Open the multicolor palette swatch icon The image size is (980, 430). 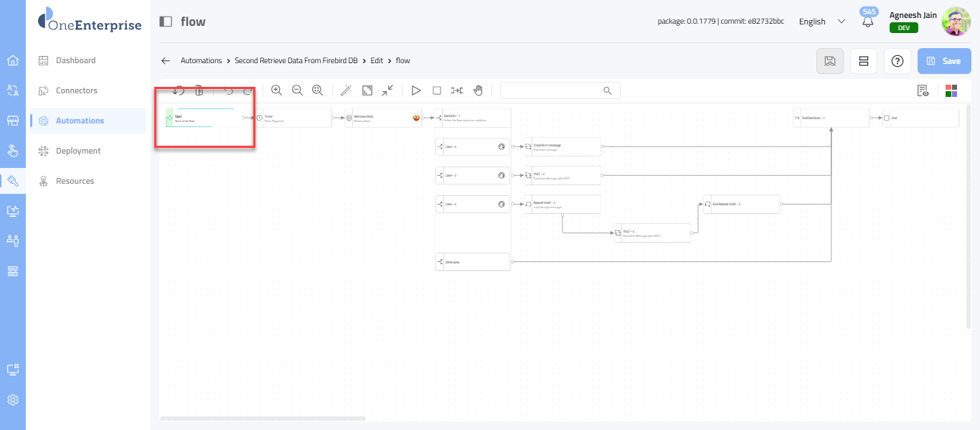tap(951, 90)
